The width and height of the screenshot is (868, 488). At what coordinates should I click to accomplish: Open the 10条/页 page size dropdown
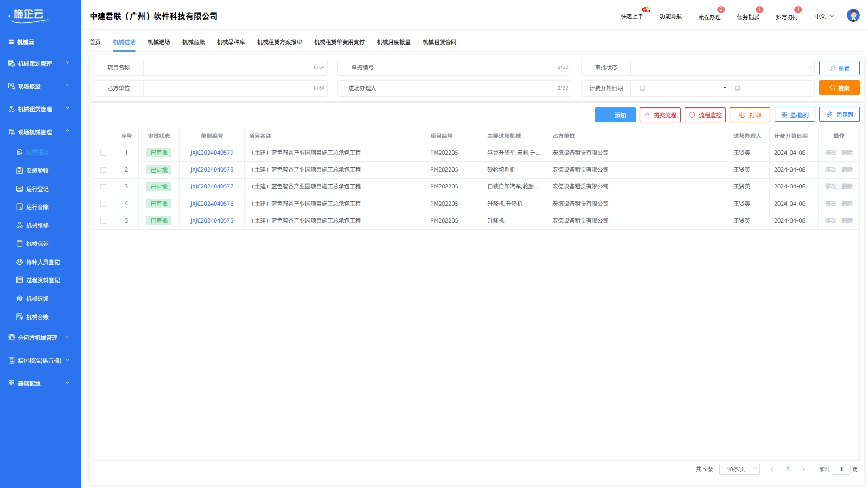click(x=739, y=470)
